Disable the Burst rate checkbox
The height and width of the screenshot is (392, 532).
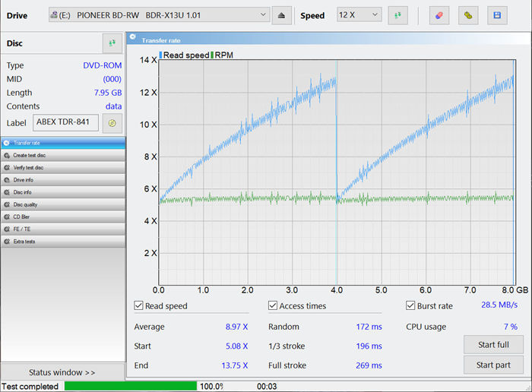(410, 306)
